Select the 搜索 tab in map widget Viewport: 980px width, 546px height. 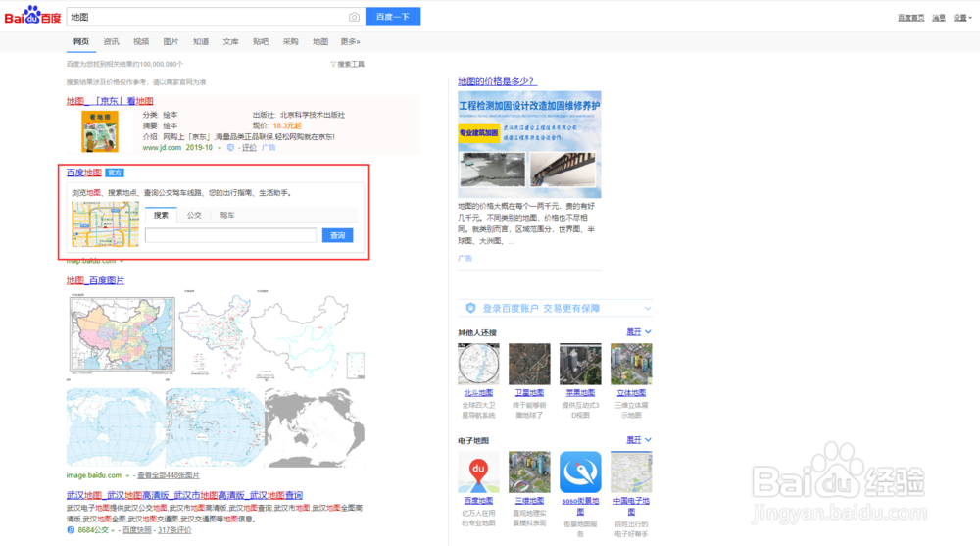pos(162,215)
